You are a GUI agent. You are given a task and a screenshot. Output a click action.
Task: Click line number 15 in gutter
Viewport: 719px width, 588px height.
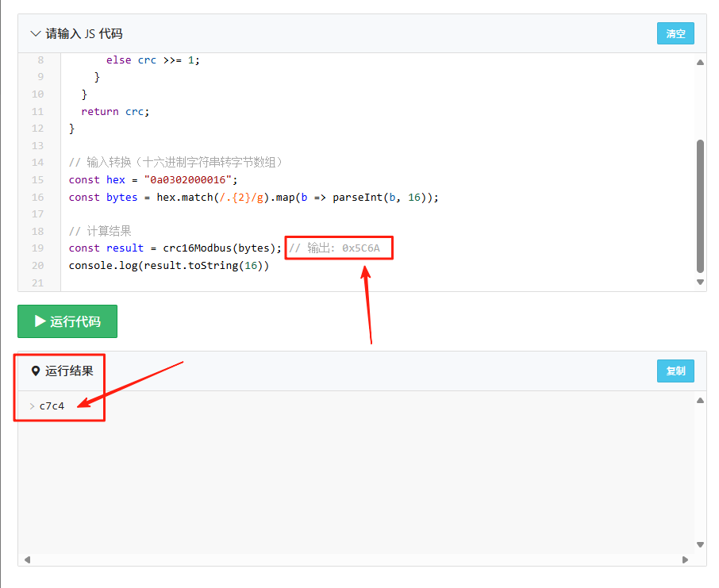(x=37, y=180)
